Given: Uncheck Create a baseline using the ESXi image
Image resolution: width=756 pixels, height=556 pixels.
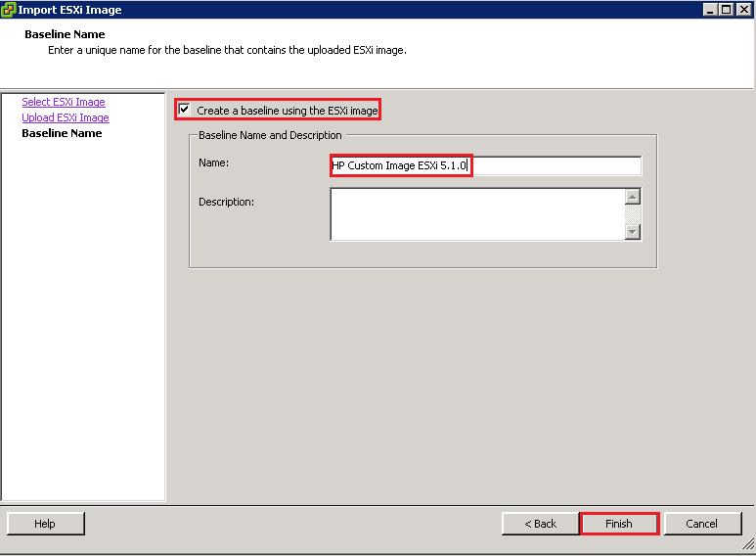Looking at the screenshot, I should (x=185, y=111).
